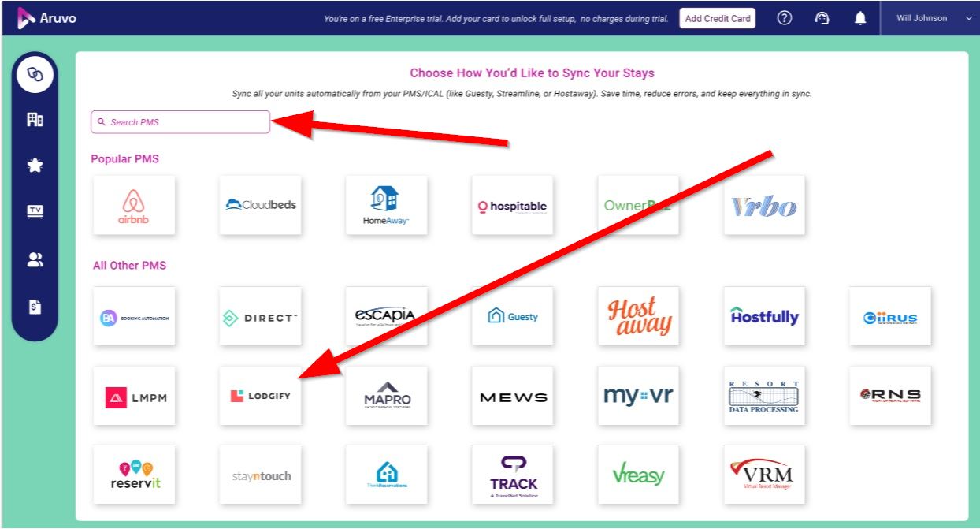Click the All Other PMS heading

click(130, 266)
